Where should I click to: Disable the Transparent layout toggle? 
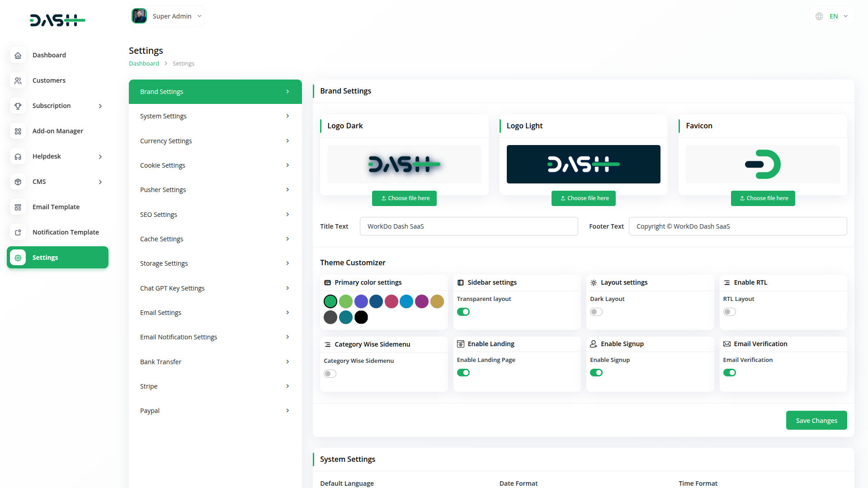pos(463,312)
